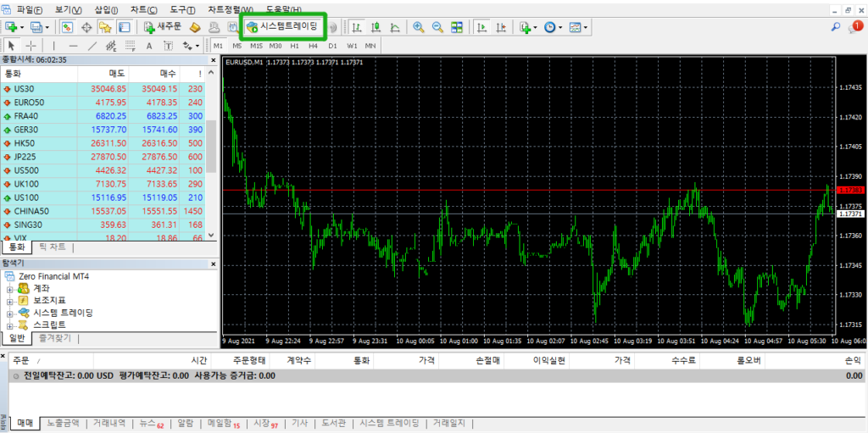The height and width of the screenshot is (433, 868).
Task: Toggle the Terminal window icon
Action: (124, 26)
